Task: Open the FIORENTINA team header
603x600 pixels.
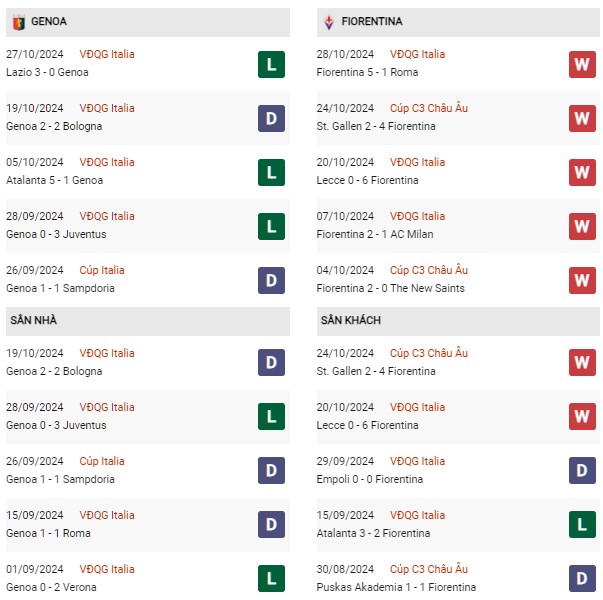Action: (x=458, y=22)
